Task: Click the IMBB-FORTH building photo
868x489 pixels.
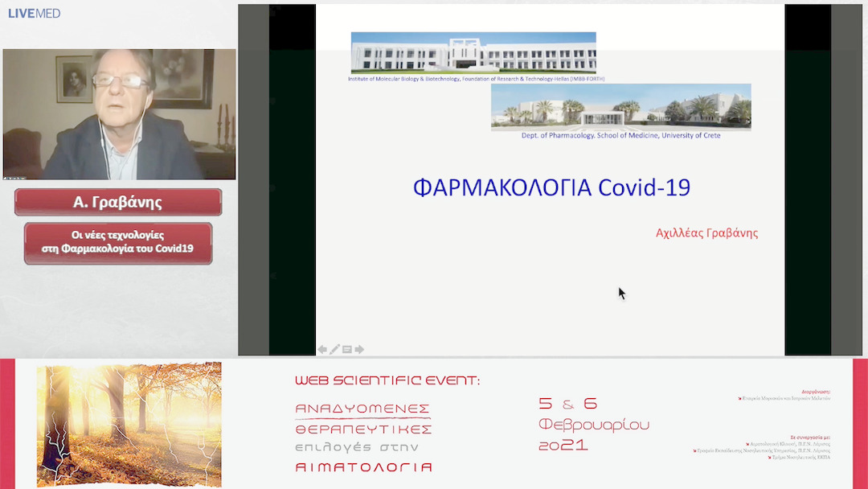Action: [x=473, y=52]
